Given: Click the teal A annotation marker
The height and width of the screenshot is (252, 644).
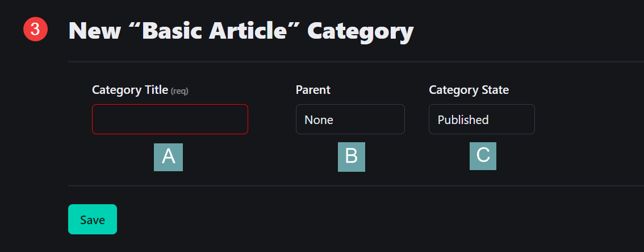Looking at the screenshot, I should [168, 157].
